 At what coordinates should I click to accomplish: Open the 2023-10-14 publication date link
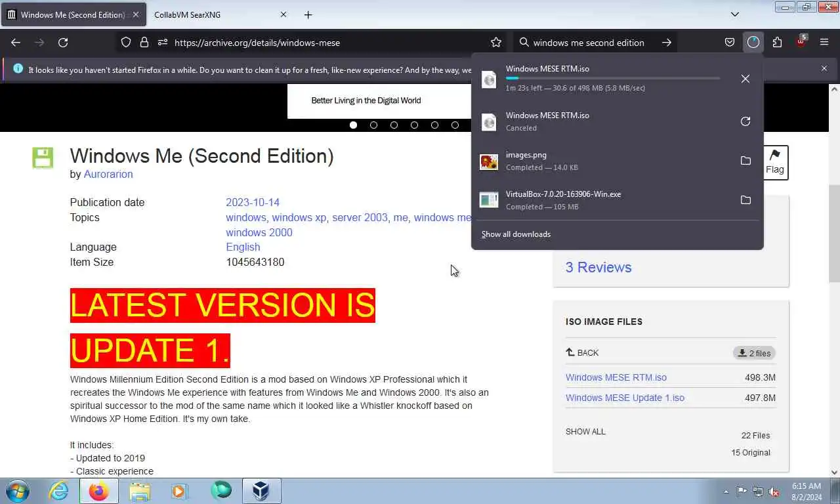click(253, 202)
